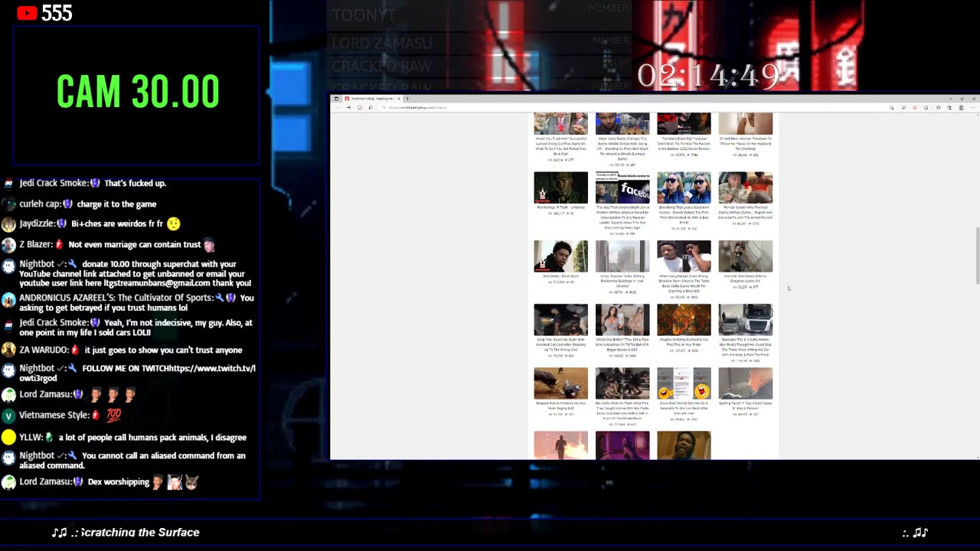Focus the browser address bar
980x551 pixels.
[628, 107]
